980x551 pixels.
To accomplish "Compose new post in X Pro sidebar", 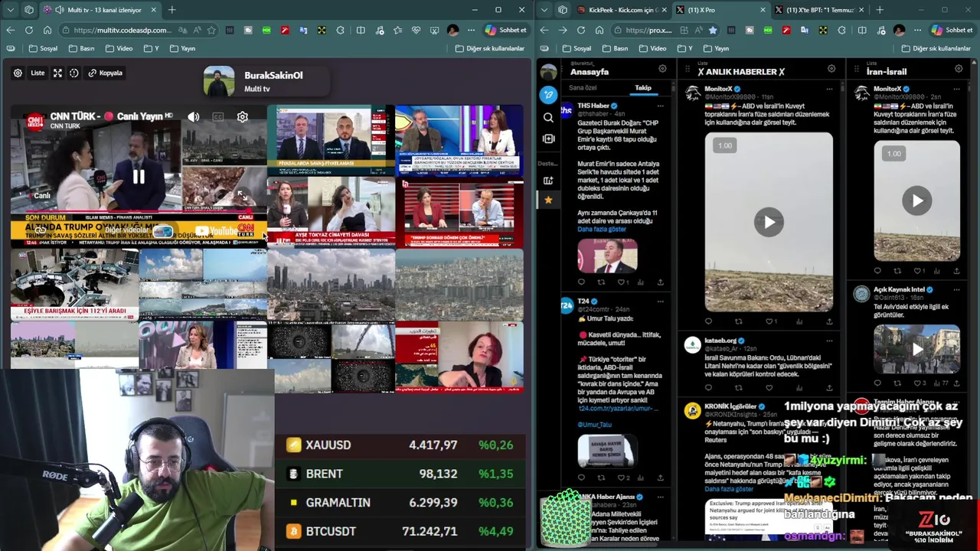I will [x=548, y=95].
